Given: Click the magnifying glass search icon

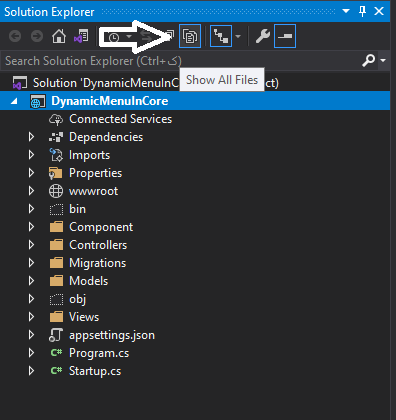Looking at the screenshot, I should (369, 60).
